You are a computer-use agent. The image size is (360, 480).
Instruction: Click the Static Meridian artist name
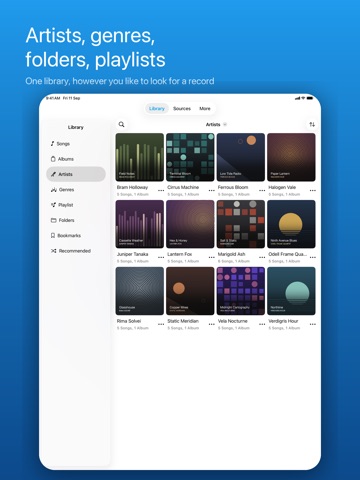[x=183, y=321]
